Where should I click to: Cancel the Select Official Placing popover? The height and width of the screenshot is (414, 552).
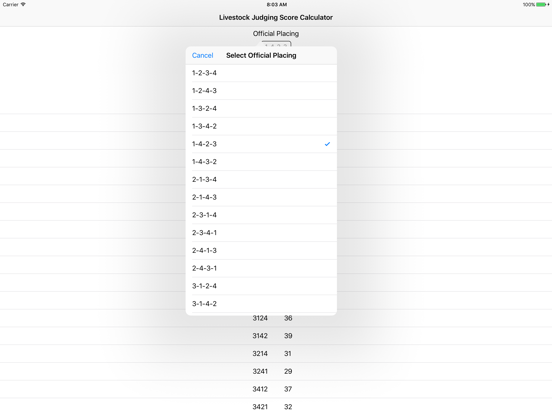(x=202, y=55)
